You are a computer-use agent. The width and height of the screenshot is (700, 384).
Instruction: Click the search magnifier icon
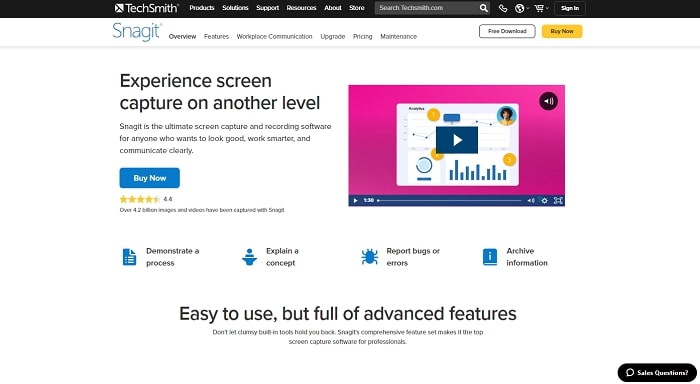point(483,8)
